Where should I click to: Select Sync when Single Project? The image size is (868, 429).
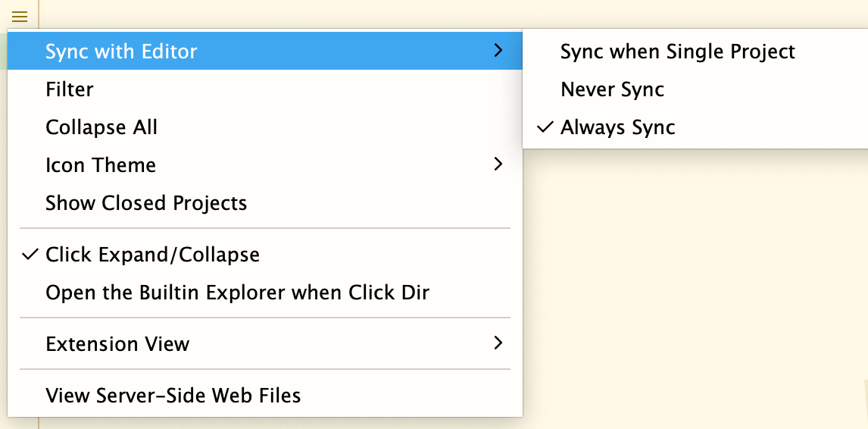click(x=695, y=51)
